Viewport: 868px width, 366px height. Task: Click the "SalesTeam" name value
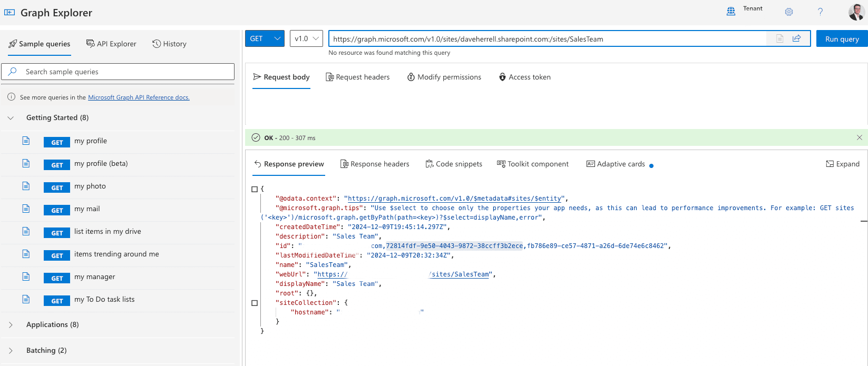tap(328, 265)
